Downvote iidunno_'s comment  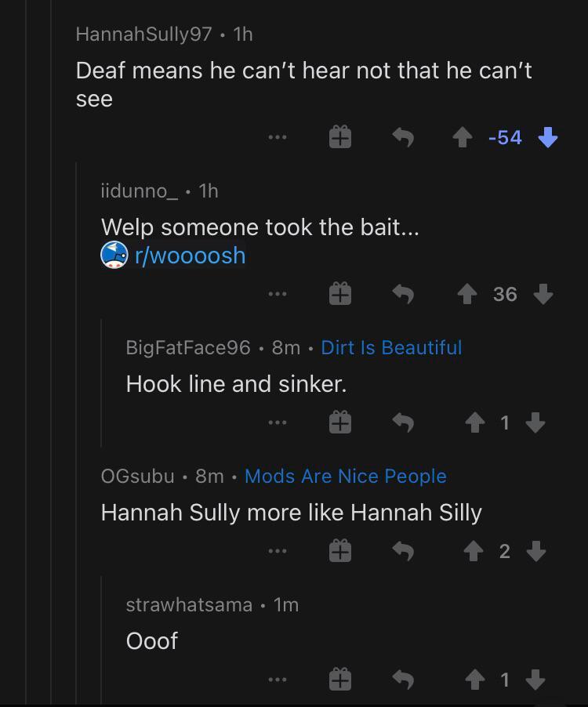click(x=543, y=294)
